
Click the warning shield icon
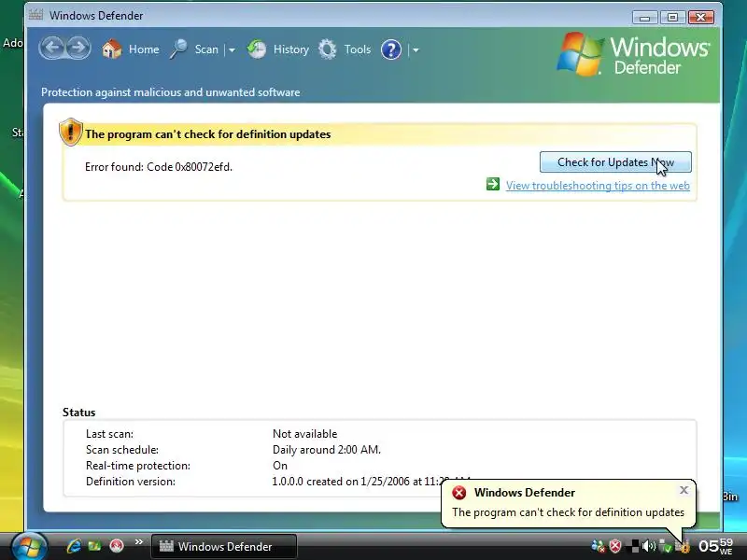click(x=71, y=132)
